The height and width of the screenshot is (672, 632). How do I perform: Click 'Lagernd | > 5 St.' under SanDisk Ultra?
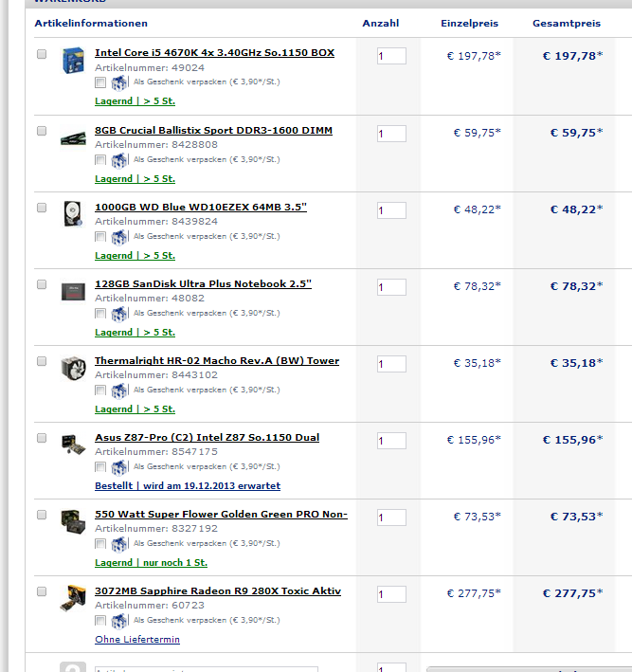[x=135, y=332]
